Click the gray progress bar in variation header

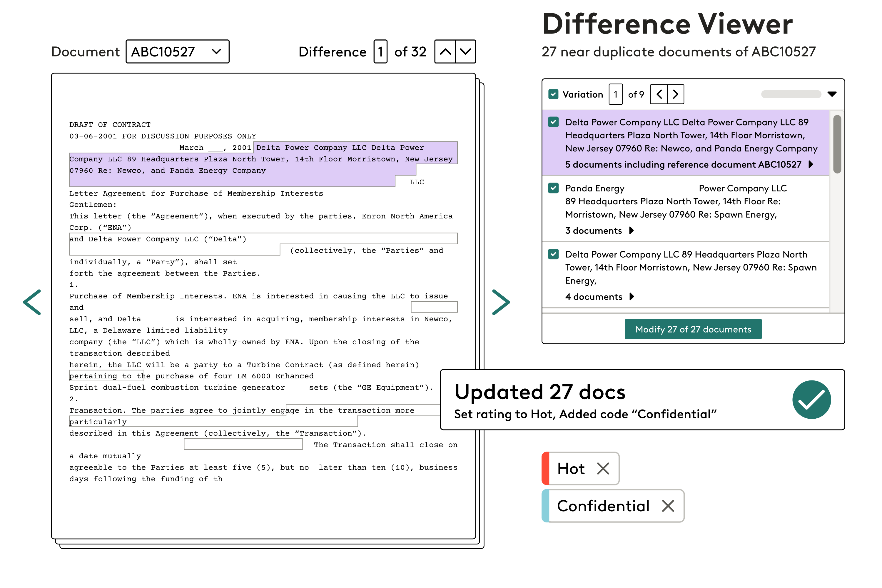click(791, 94)
